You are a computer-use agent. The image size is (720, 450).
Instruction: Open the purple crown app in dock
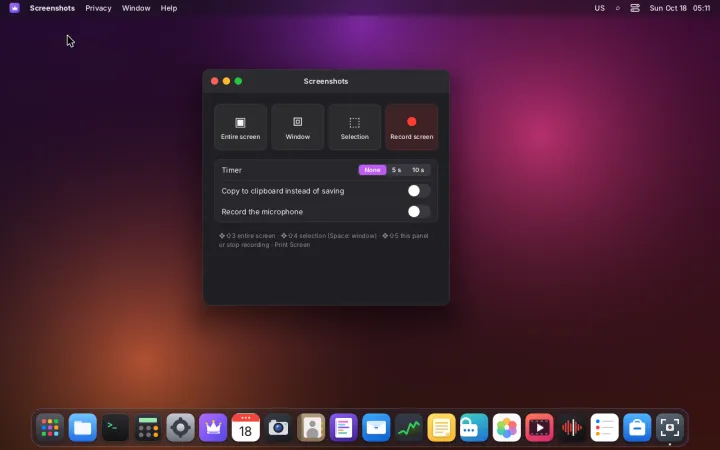coord(213,428)
